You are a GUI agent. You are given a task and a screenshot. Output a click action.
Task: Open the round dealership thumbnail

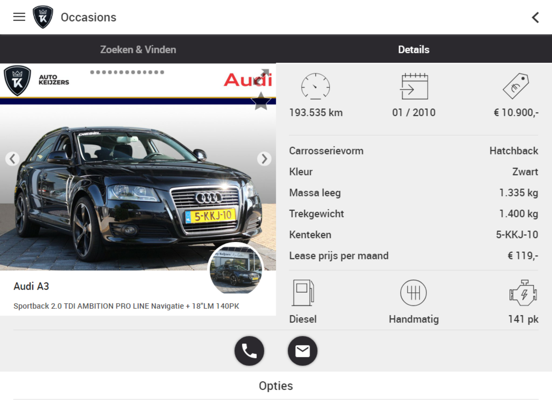(x=236, y=269)
